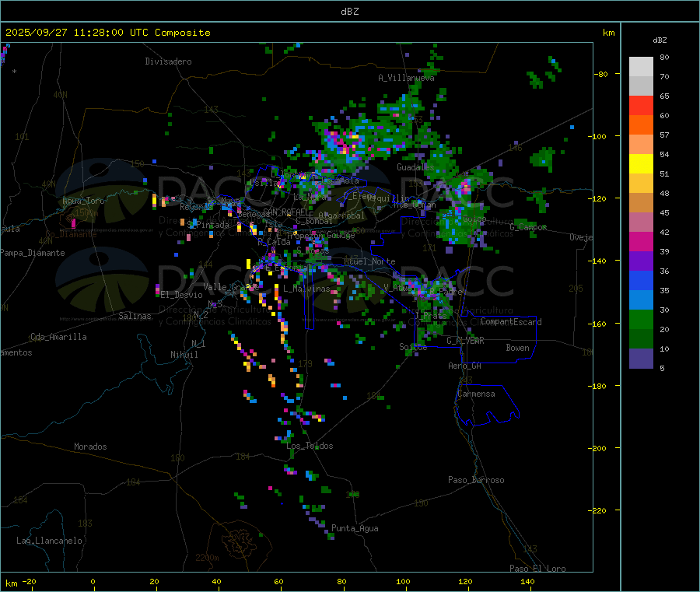Click the -100 km axis tick label
Screen dimensions: 700x592
point(598,137)
